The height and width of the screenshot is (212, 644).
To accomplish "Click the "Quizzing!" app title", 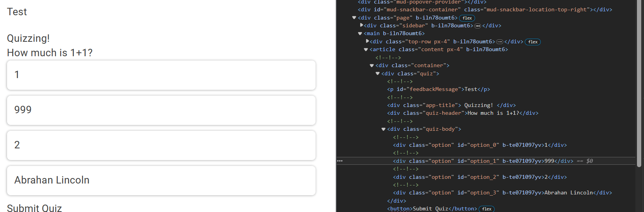I will [28, 38].
